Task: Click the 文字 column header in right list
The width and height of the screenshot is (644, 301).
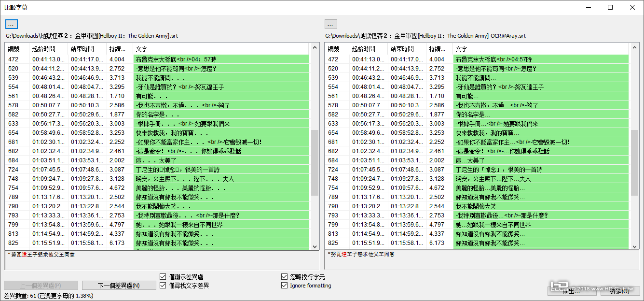Action: click(461, 49)
